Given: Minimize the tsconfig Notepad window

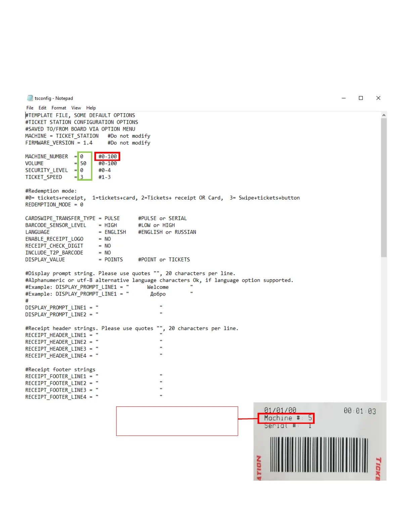Looking at the screenshot, I should (344, 98).
